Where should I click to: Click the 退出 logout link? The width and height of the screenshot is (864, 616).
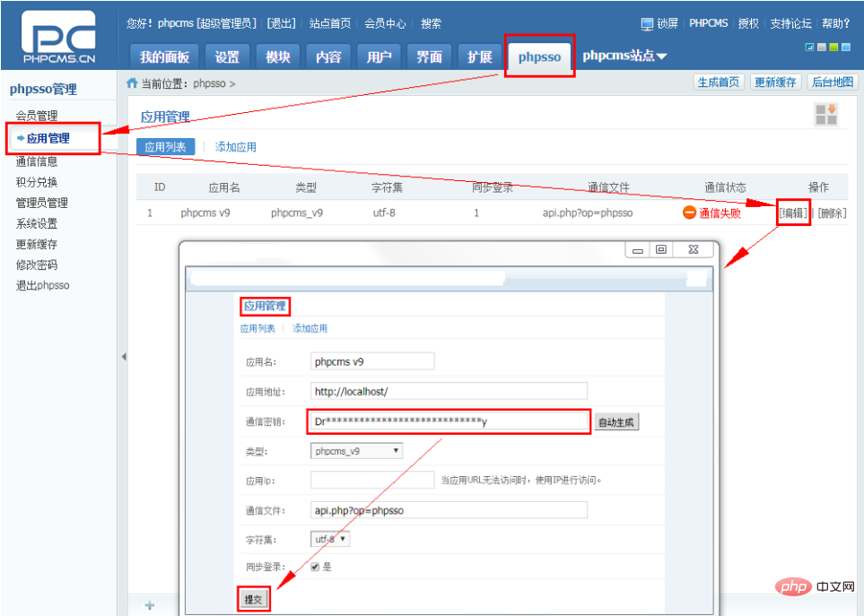(282, 23)
